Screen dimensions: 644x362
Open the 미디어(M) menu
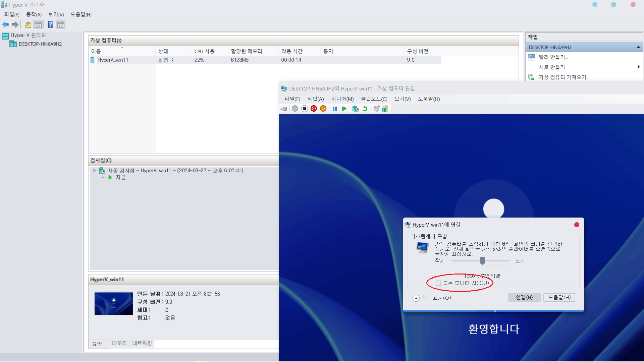(342, 99)
